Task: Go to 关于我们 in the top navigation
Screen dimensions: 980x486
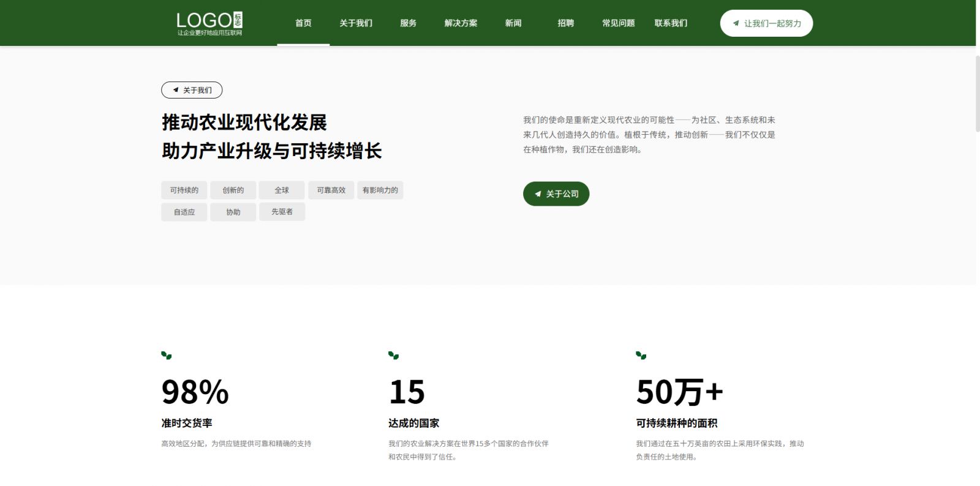Action: point(356,23)
